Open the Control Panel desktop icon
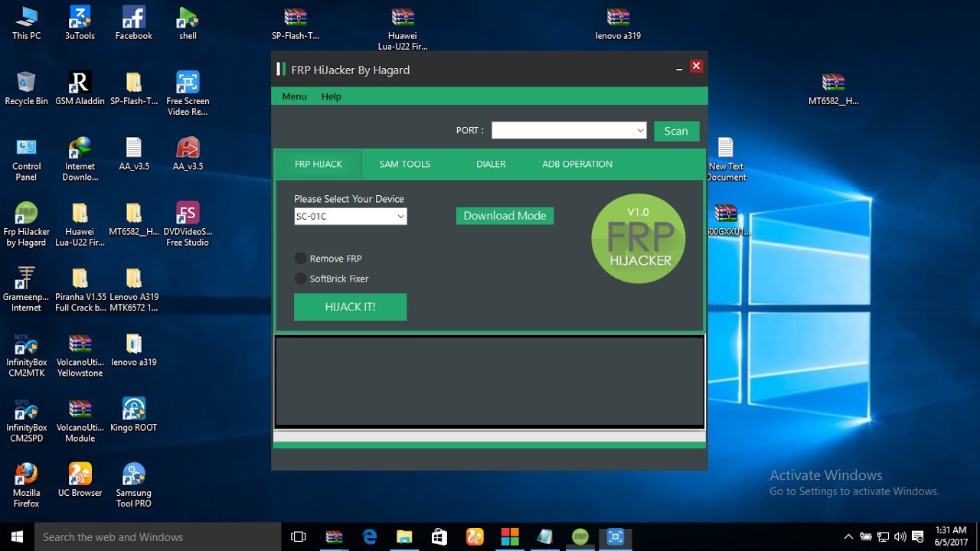This screenshot has height=551, width=980. (x=26, y=159)
